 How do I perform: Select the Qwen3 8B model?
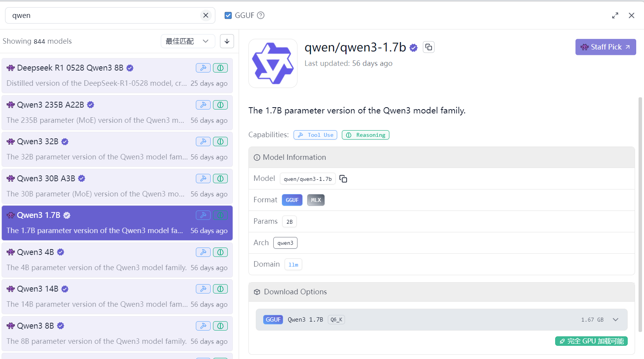click(117, 334)
